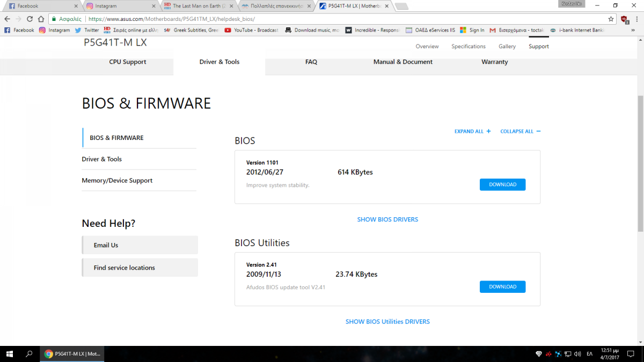Screen dimensions: 644x362
Task: Open the i-bank Internet Banking bookmark
Action: tap(576, 30)
